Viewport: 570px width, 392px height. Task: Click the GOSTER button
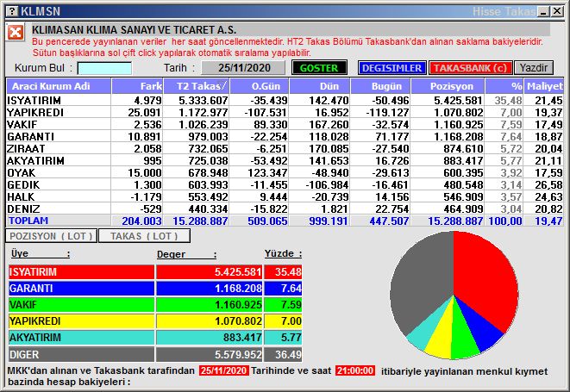pos(319,68)
